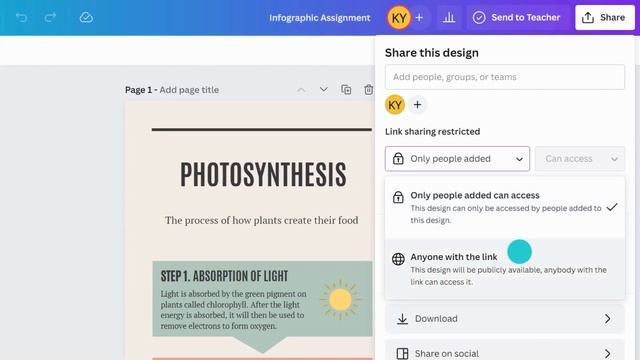
Task: Select the subtitle about plants creating food
Action: [262, 220]
